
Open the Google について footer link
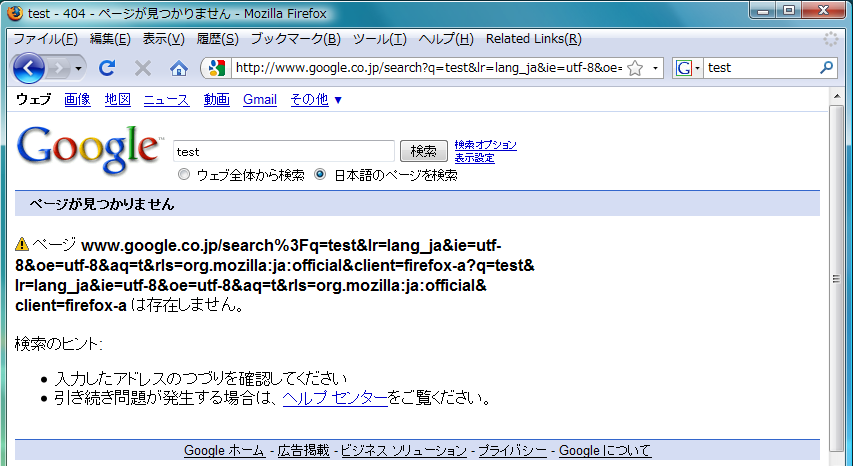click(x=605, y=451)
